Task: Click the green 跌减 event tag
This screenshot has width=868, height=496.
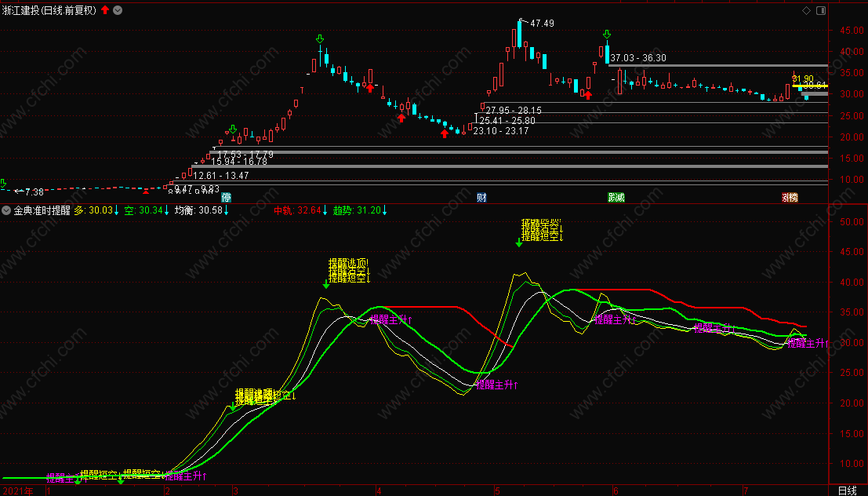Action: pyautogui.click(x=616, y=197)
